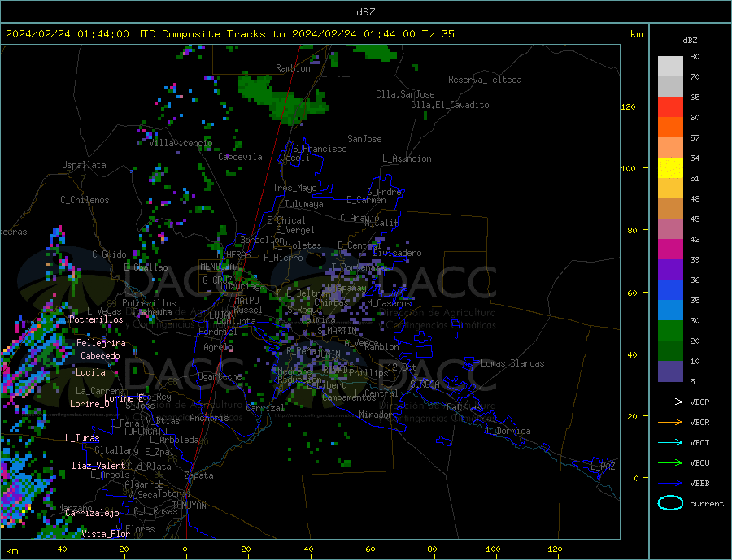The width and height of the screenshot is (732, 560).
Task: Click the cyan VBCT arrow icon
Action: tap(670, 442)
